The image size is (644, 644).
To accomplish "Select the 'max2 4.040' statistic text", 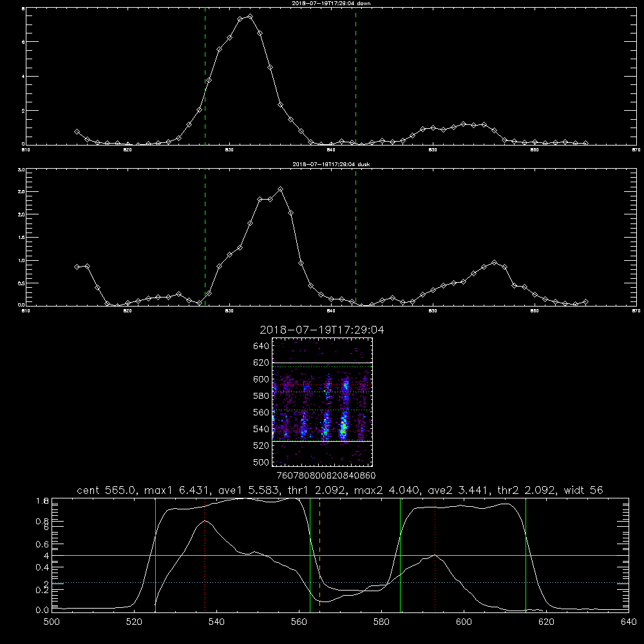I will (x=386, y=490).
